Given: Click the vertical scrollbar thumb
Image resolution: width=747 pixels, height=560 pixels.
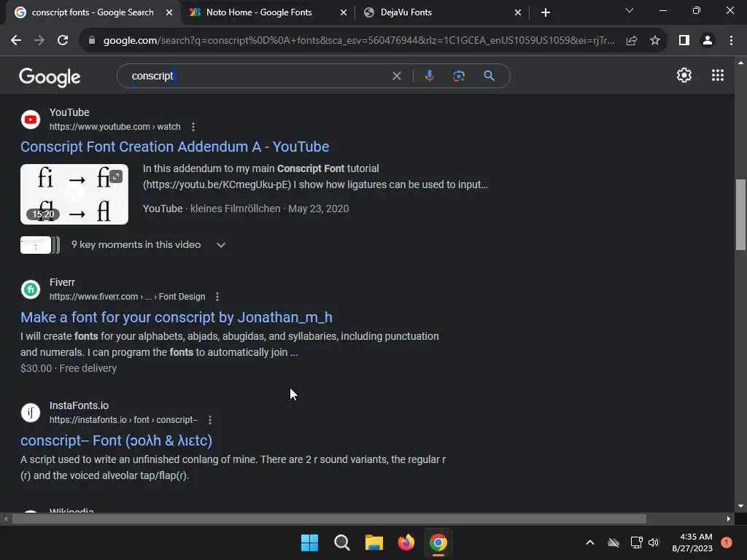Looking at the screenshot, I should 740,214.
